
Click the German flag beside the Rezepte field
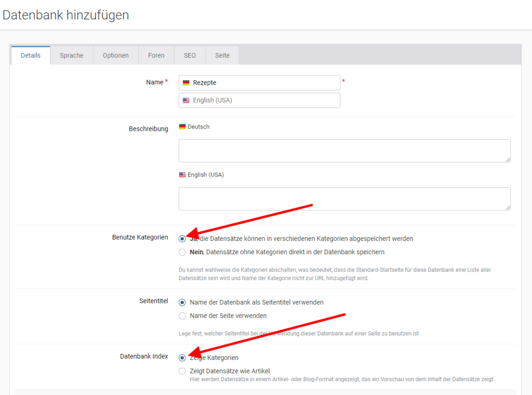pyautogui.click(x=186, y=82)
